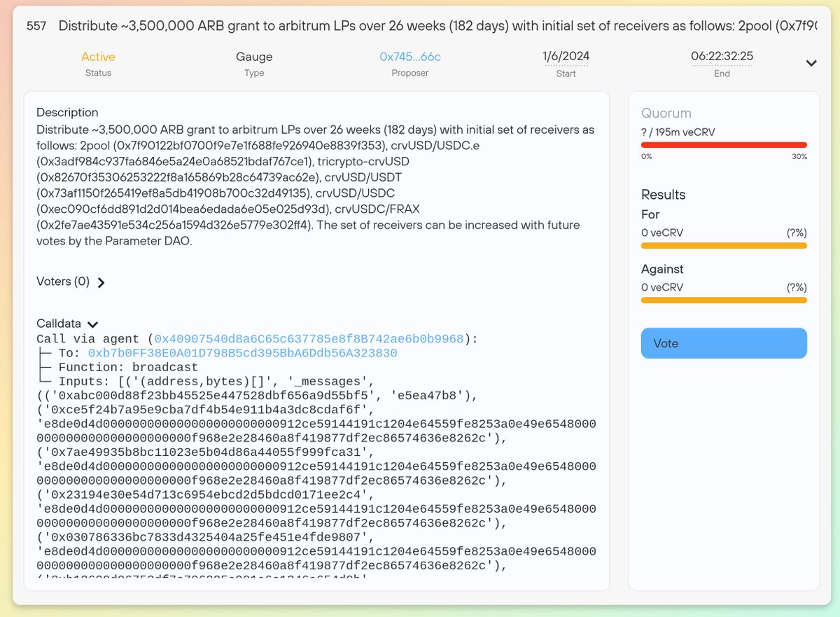Screen dimensions: 840x617
Task: Click the red Quorum progress bar
Action: coord(724,145)
